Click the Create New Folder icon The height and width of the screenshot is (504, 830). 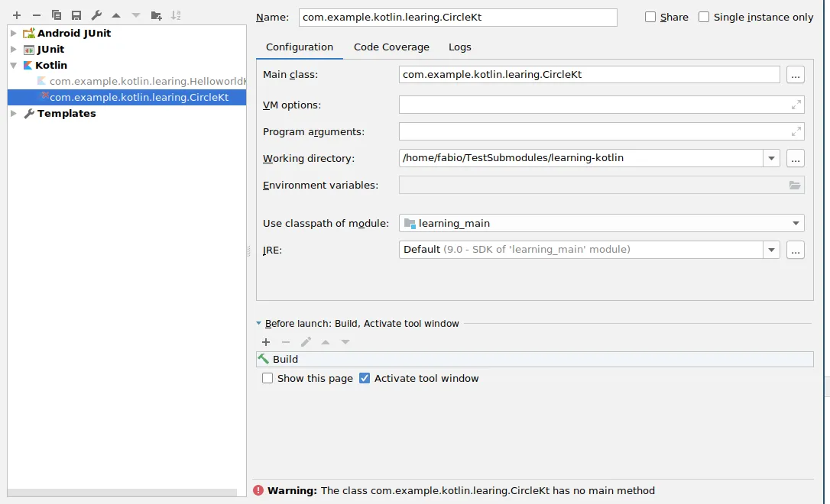[156, 15]
